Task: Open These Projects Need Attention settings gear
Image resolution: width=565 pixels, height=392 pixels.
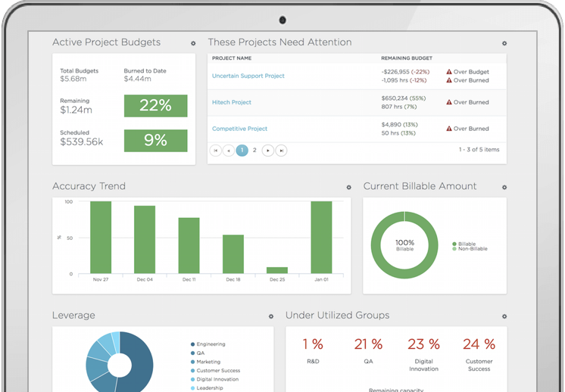Action: (x=504, y=43)
